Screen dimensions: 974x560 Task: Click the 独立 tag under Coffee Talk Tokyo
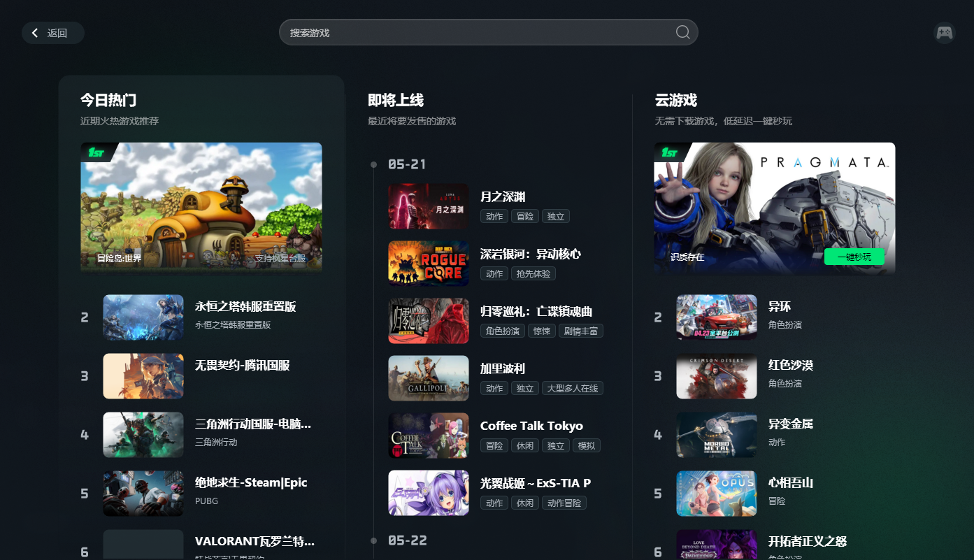pyautogui.click(x=556, y=446)
